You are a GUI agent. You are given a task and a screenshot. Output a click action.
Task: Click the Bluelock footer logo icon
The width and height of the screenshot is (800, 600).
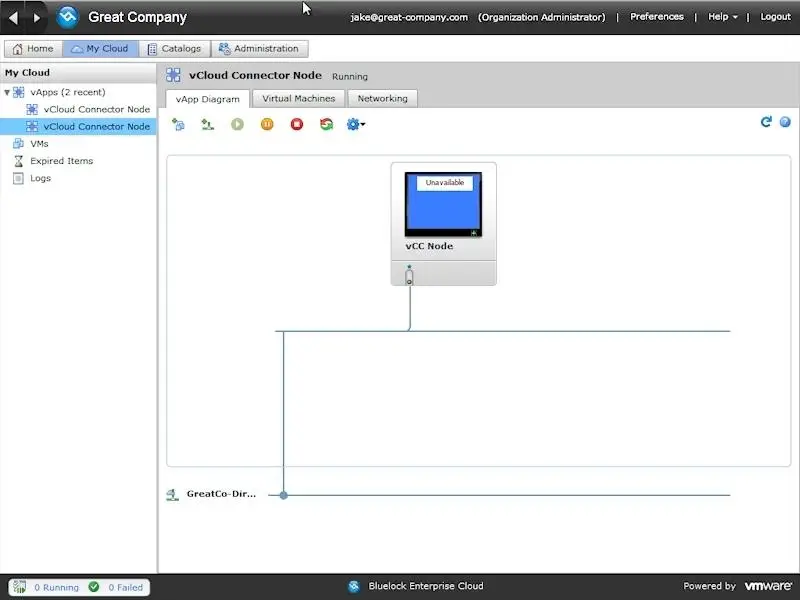pyautogui.click(x=354, y=587)
